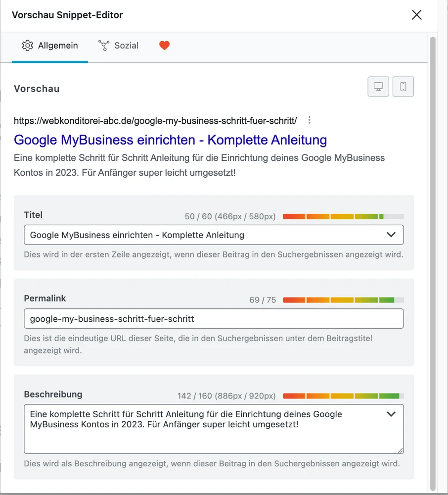Click the 'Dies ist die eindeutige URL' hint

[198, 345]
